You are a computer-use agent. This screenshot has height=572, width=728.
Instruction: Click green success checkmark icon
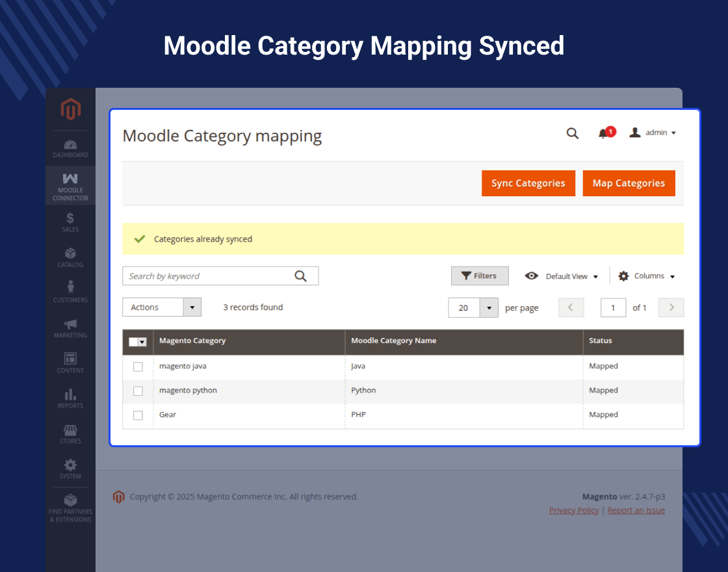140,239
